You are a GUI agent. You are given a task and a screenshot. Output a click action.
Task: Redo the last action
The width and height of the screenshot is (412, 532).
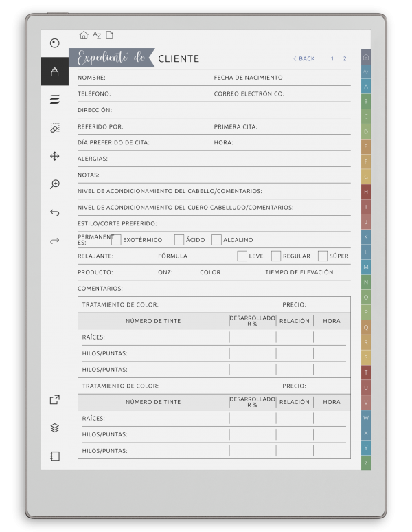[54, 241]
